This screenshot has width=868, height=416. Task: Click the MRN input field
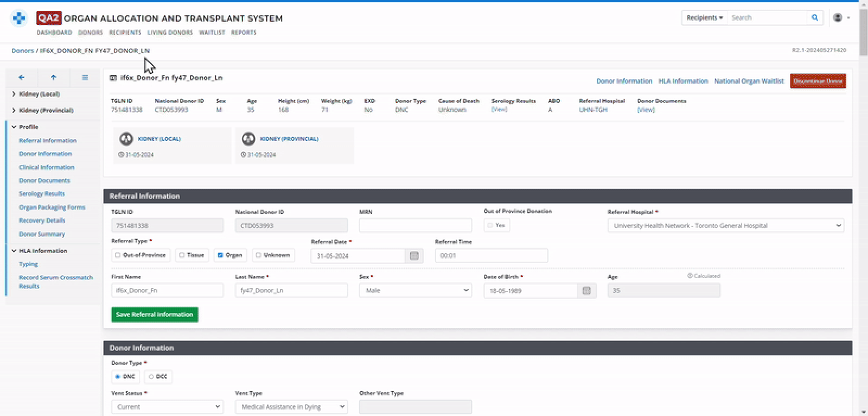point(415,225)
